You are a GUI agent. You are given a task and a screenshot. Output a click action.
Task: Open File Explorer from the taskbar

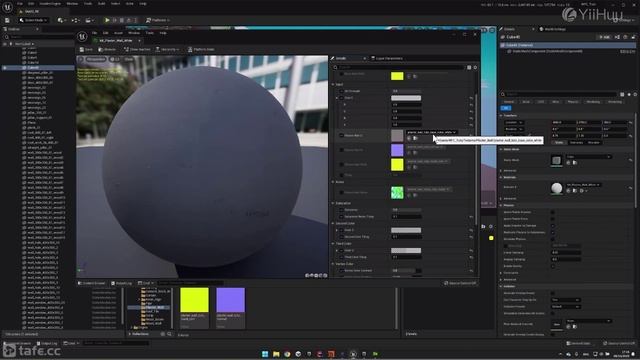276,354
